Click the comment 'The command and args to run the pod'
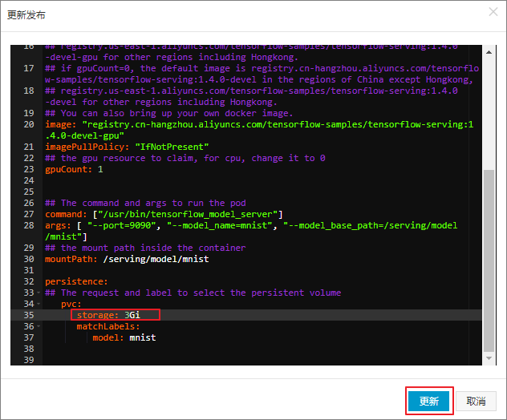Viewport: 507px width, 420px height. 145,203
